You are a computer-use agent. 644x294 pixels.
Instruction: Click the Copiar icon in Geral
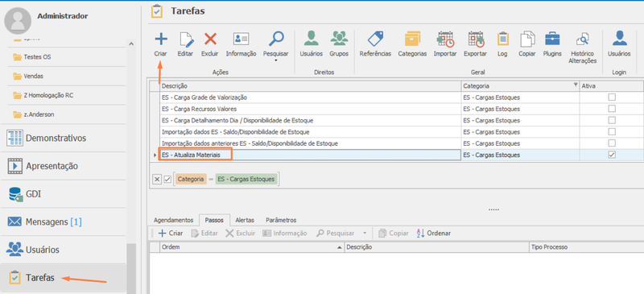(x=527, y=39)
